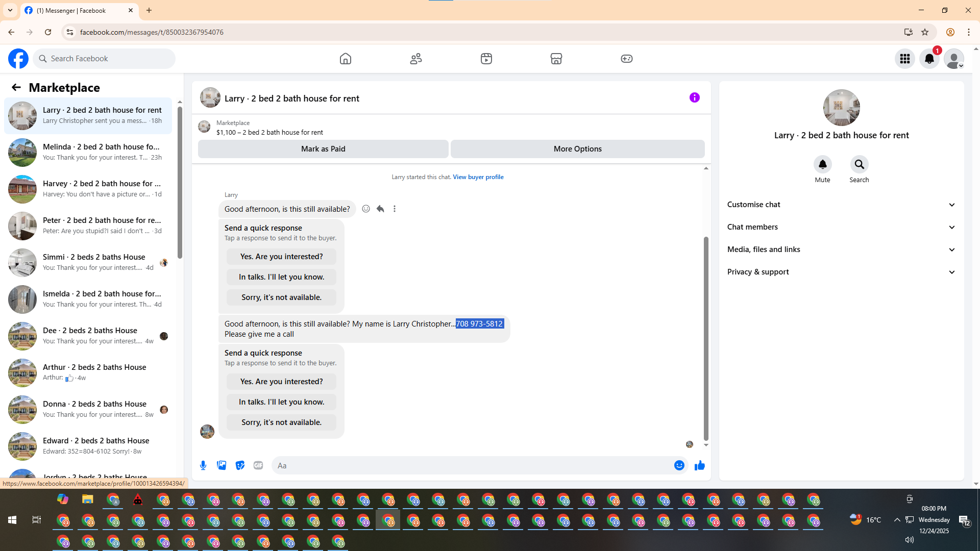Open emoji picker in message box
Image resolution: width=980 pixels, height=551 pixels.
[x=679, y=465]
